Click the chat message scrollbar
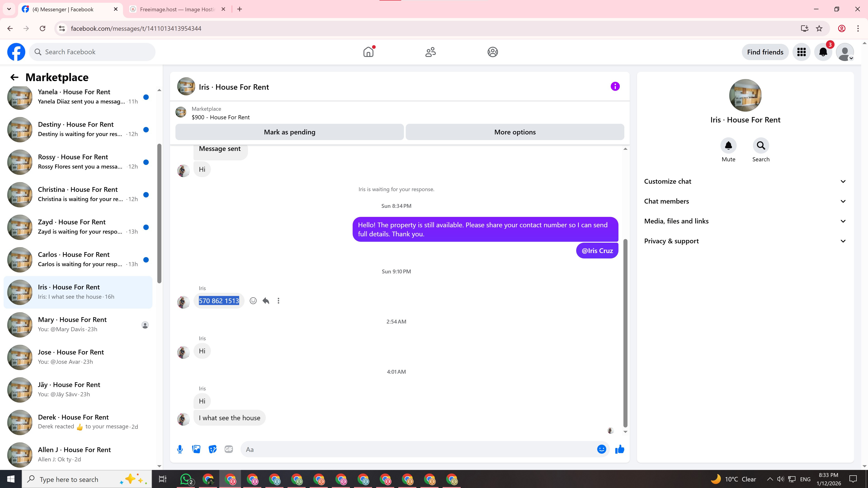Screen dimensions: 868x488 click(x=625, y=333)
